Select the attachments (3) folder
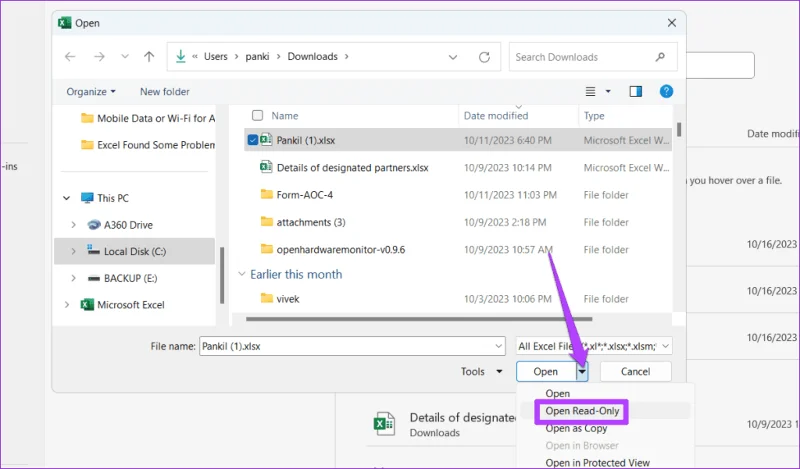 [311, 223]
